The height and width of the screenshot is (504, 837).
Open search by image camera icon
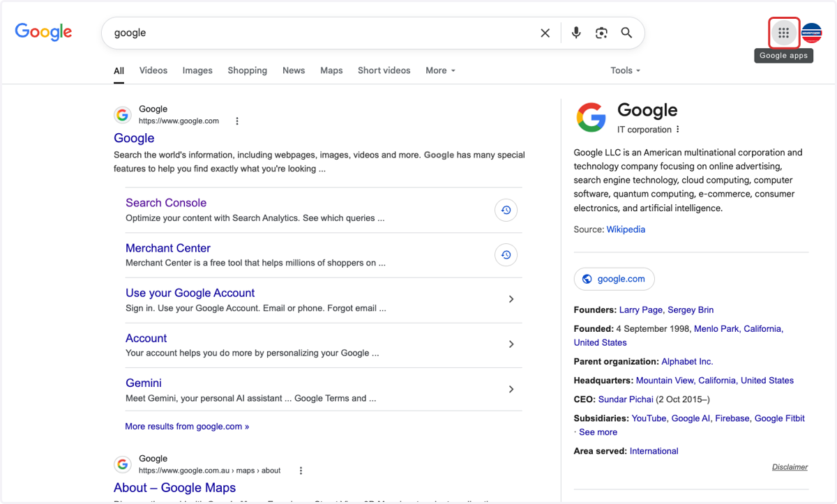tap(601, 33)
